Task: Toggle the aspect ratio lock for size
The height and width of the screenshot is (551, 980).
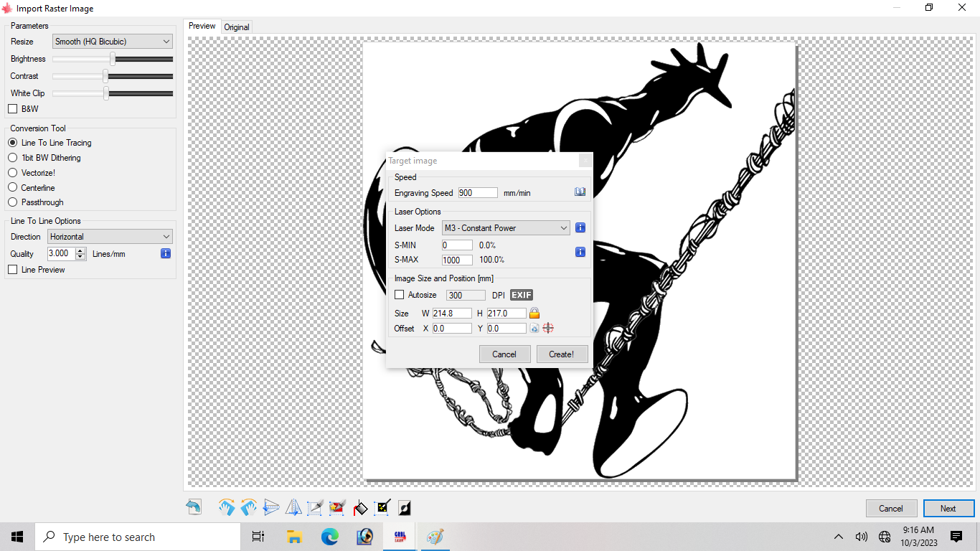Action: pyautogui.click(x=534, y=313)
